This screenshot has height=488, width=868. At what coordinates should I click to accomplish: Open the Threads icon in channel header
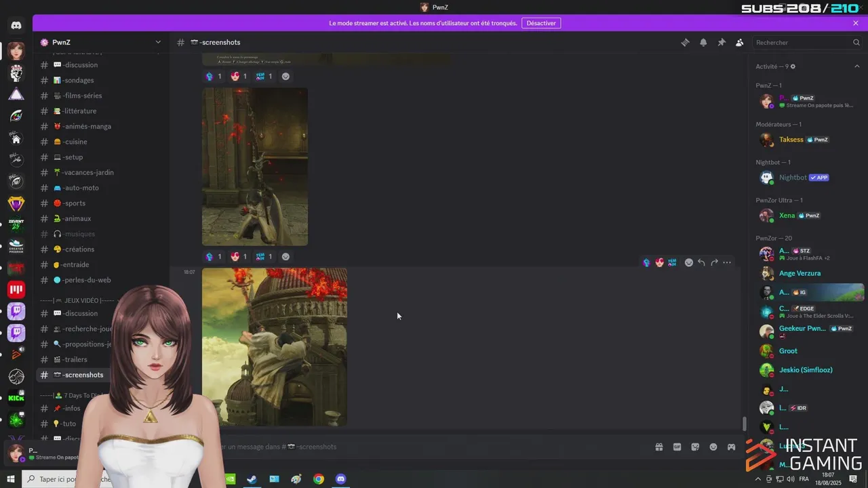[686, 42]
